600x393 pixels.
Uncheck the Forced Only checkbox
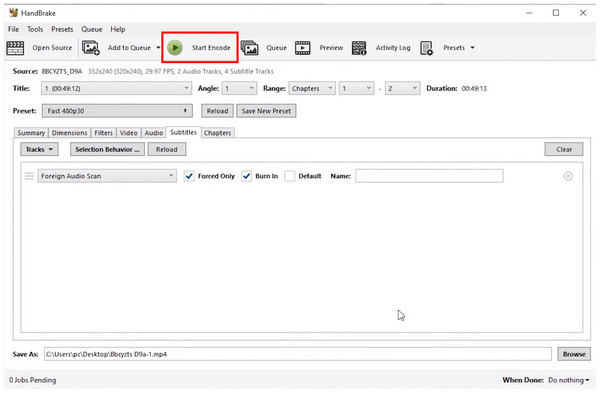click(x=189, y=176)
